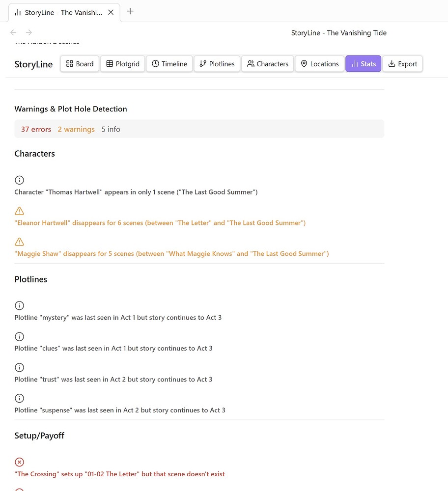This screenshot has height=491, width=448.
Task: Click Locations tab map pin icon
Action: click(x=304, y=63)
